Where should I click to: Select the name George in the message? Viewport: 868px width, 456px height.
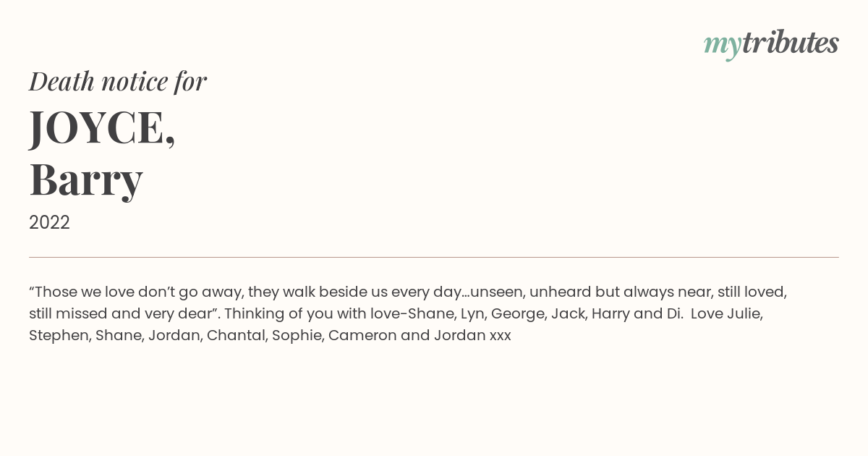click(518, 314)
